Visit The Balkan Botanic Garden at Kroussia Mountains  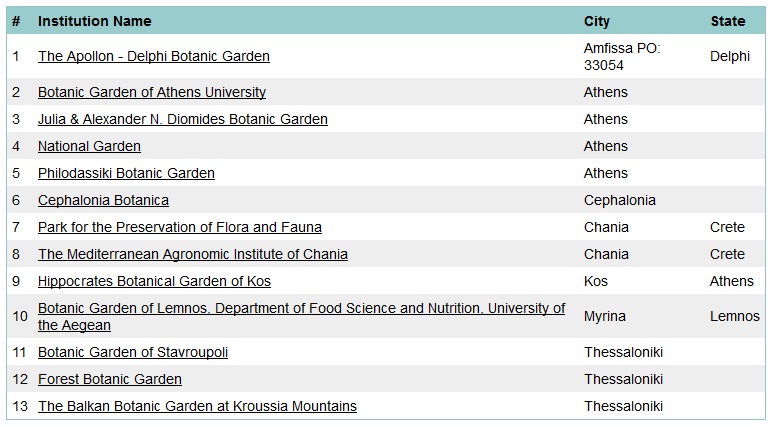pos(197,406)
